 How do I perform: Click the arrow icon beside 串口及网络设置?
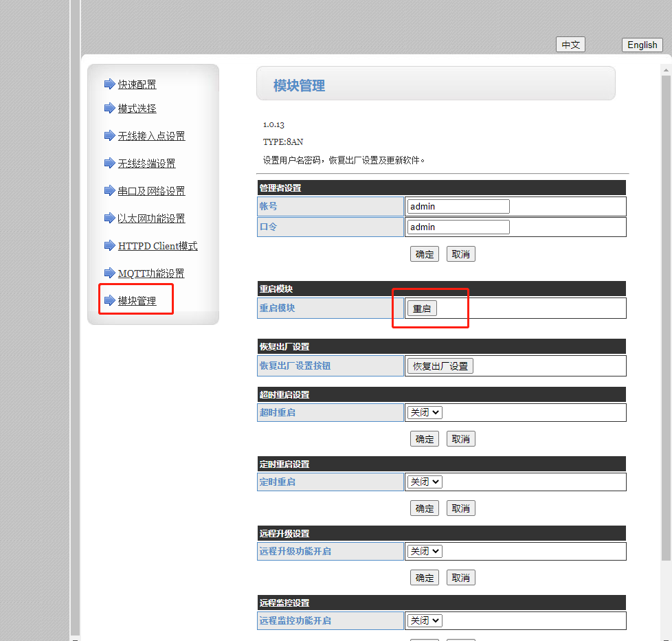click(109, 190)
